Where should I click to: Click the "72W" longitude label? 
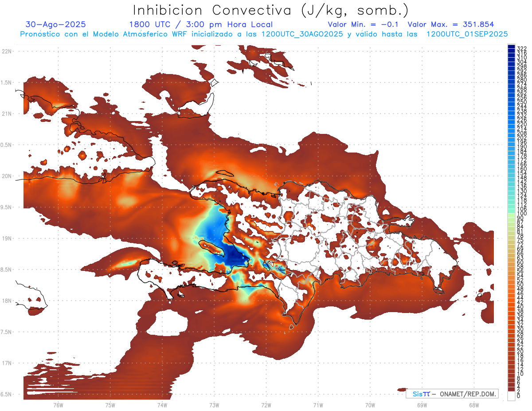click(x=266, y=405)
